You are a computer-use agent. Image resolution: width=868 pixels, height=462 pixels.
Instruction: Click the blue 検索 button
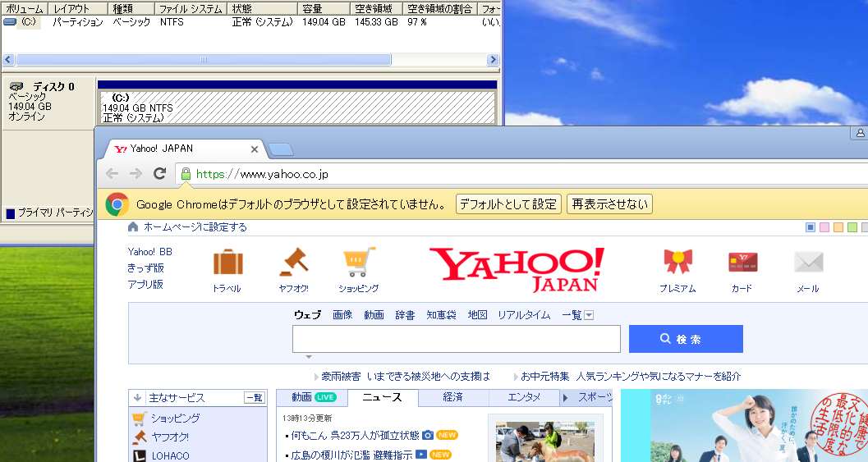[x=686, y=339]
